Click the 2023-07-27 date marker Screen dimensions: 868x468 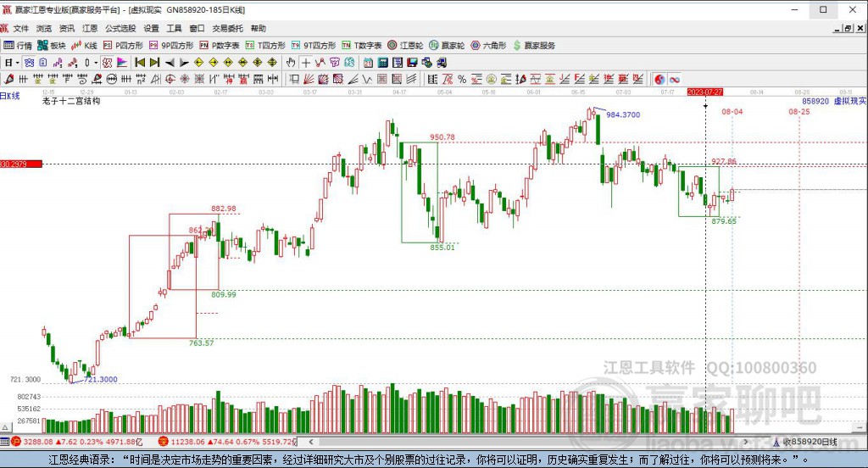pyautogui.click(x=704, y=92)
